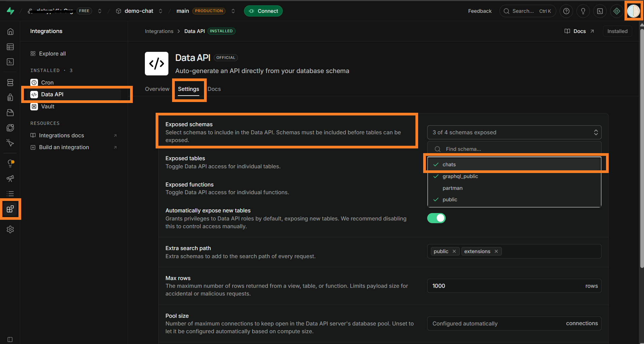The image size is (644, 344).
Task: Uncheck the graphql_public schema option
Action: (514, 176)
